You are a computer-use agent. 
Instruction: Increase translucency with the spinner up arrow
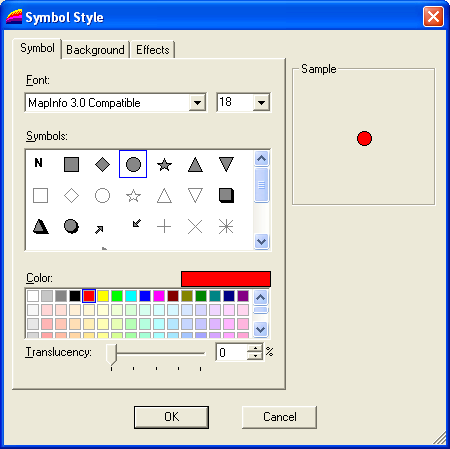point(255,348)
